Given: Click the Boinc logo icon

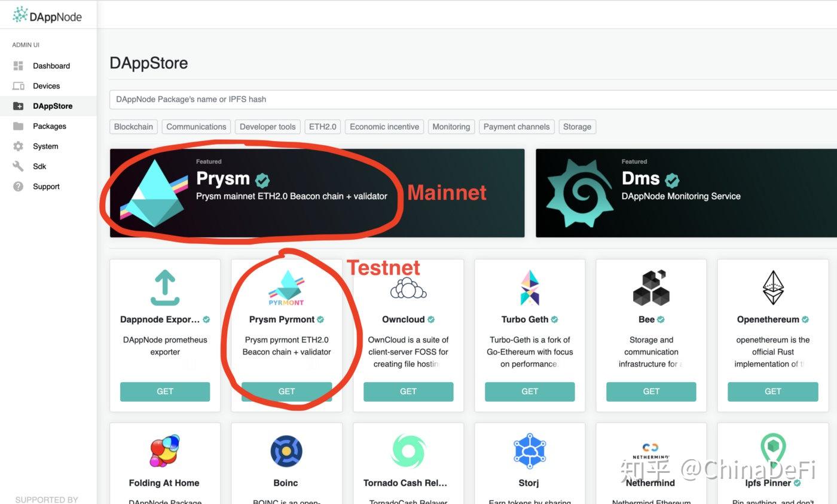Looking at the screenshot, I should pos(286,451).
